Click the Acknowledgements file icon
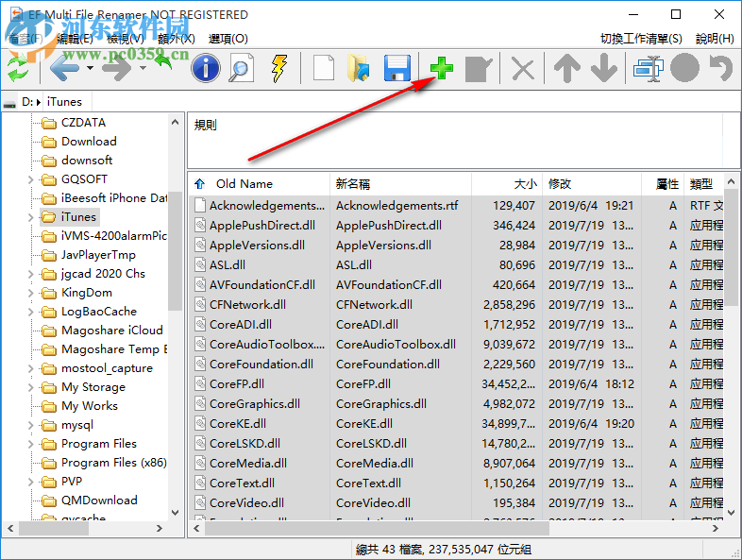The height and width of the screenshot is (560, 742). point(200,206)
